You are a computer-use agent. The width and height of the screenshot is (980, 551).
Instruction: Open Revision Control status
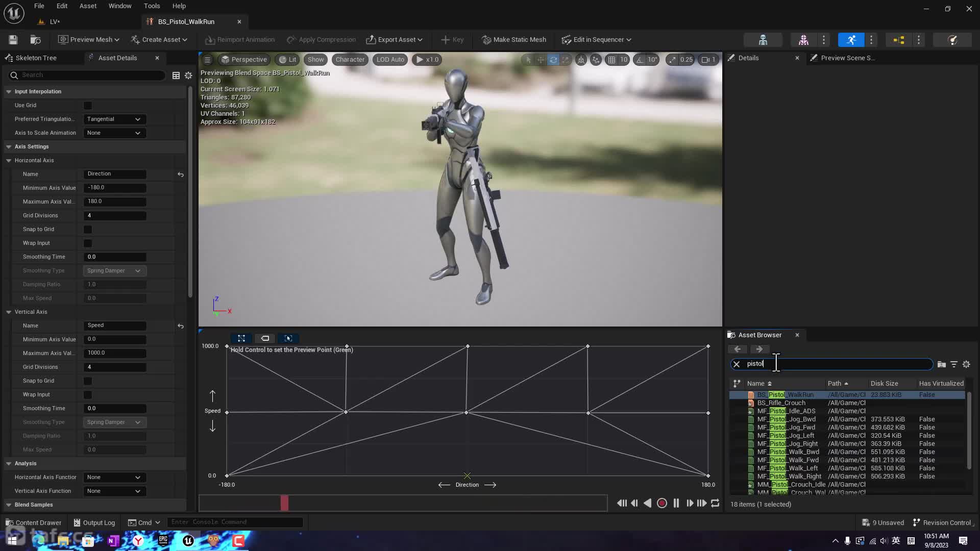point(942,523)
